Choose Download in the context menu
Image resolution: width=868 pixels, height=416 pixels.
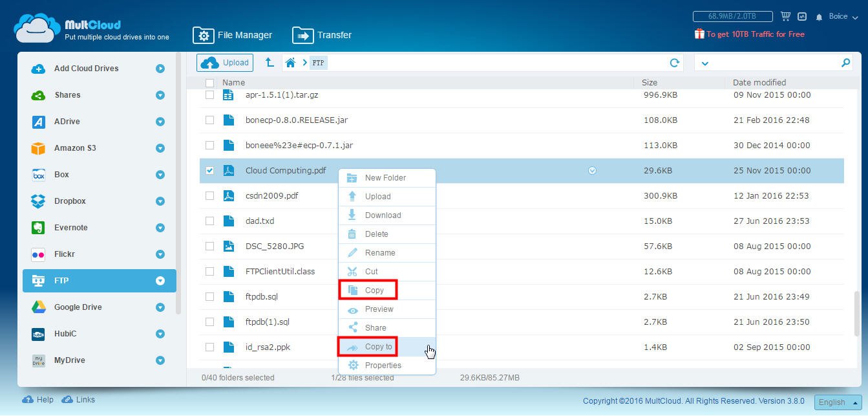387,215
